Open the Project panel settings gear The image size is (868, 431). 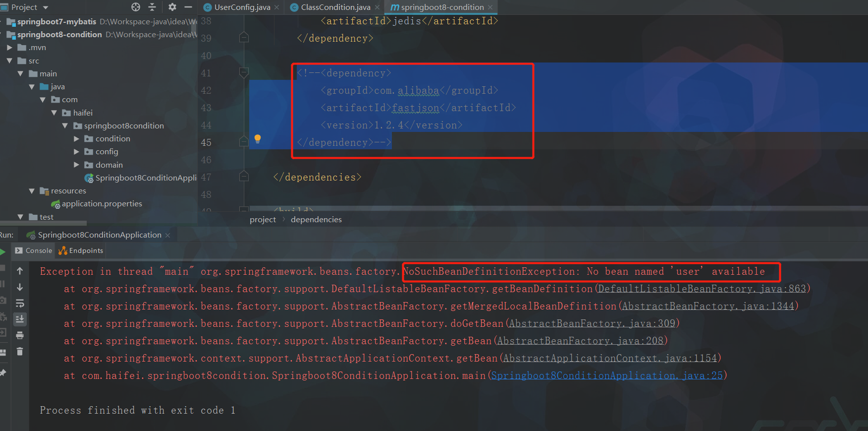(x=172, y=7)
